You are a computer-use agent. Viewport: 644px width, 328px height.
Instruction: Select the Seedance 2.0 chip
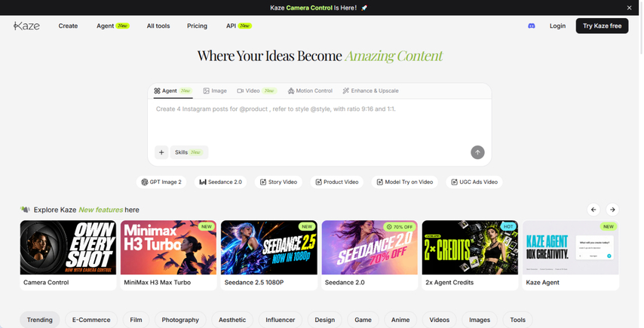[x=220, y=182]
